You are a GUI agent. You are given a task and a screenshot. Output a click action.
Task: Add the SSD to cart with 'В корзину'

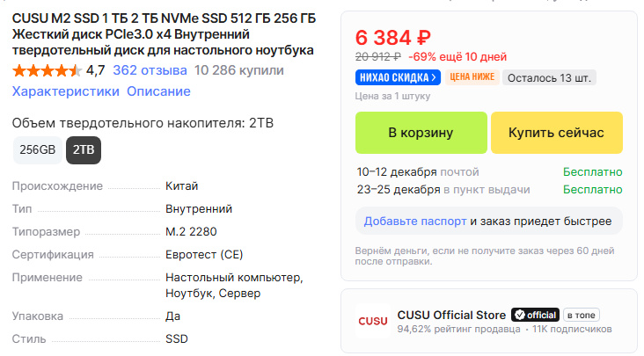coord(421,133)
